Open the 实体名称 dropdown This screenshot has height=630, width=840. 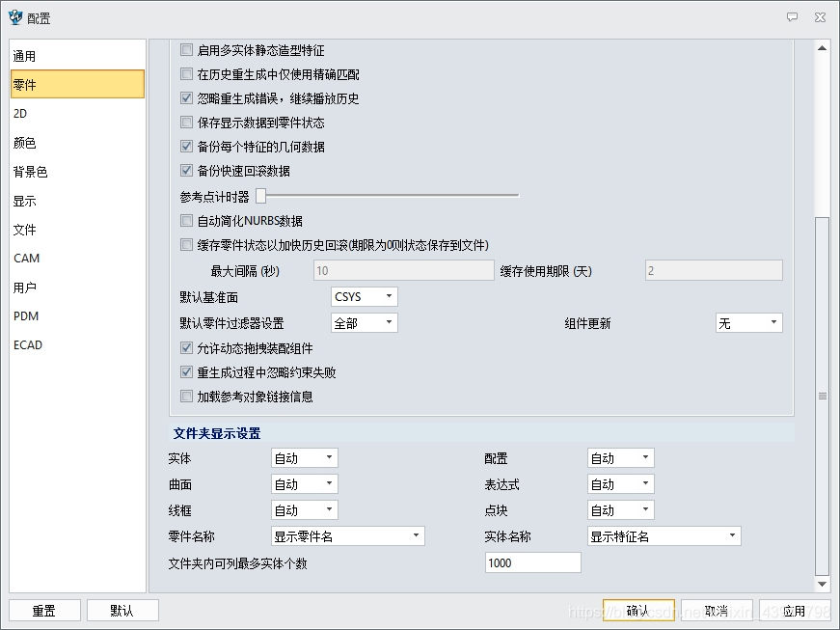pyautogui.click(x=664, y=536)
